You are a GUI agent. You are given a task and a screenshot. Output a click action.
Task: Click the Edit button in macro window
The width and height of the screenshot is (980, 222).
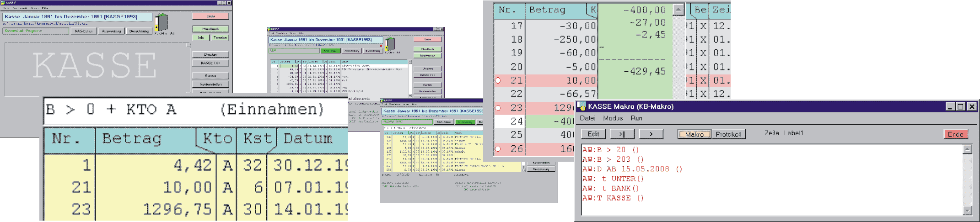pyautogui.click(x=593, y=134)
